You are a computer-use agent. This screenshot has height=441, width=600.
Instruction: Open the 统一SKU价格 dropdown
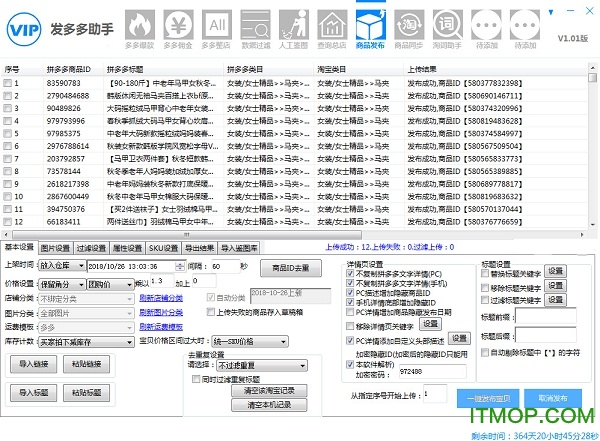250,341
